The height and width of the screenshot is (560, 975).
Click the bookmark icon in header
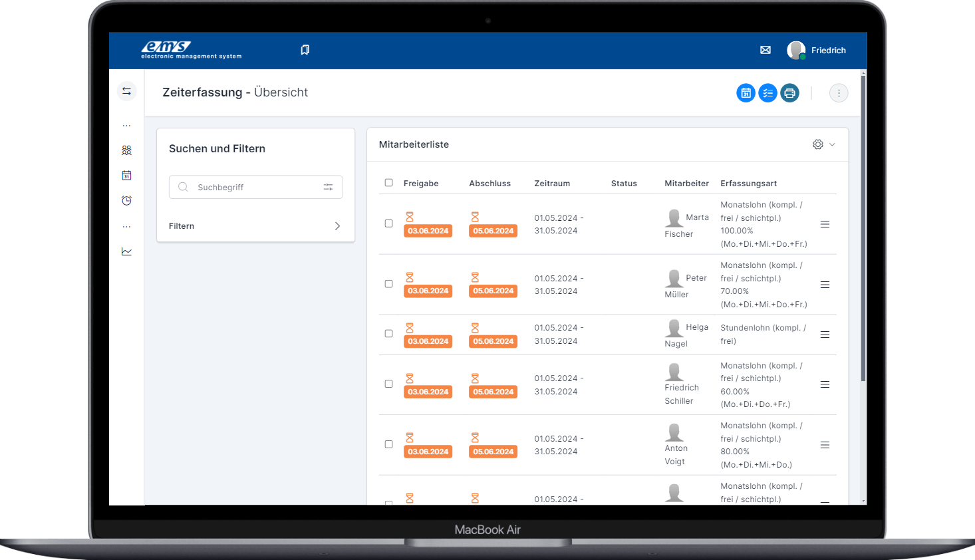305,50
